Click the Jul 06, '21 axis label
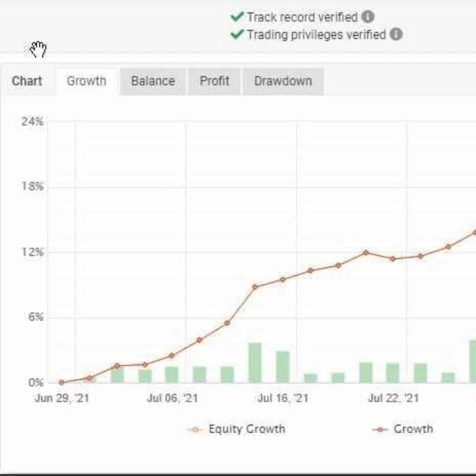The height and width of the screenshot is (476, 476). click(x=172, y=398)
